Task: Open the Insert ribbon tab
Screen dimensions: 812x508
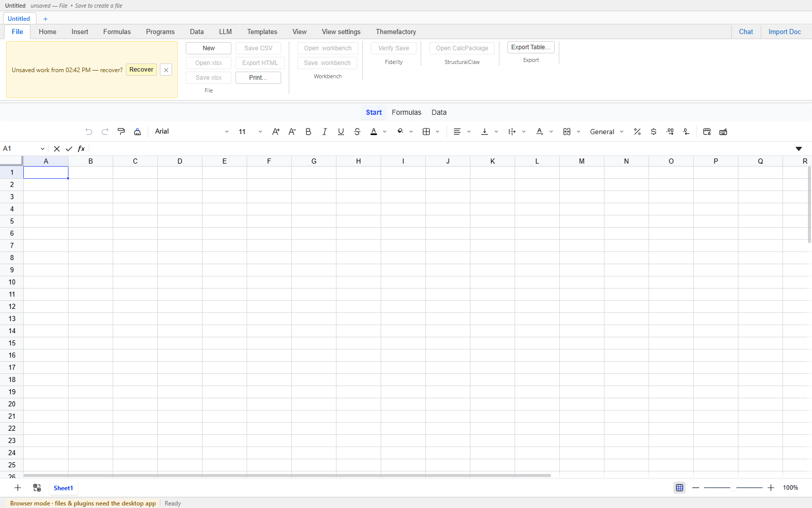Action: (80, 31)
